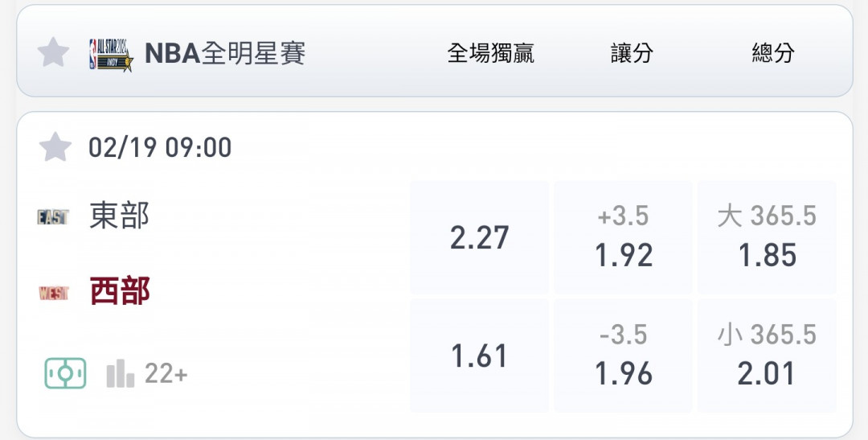Select the 讓分 column header
The height and width of the screenshot is (440, 868).
pos(632,53)
